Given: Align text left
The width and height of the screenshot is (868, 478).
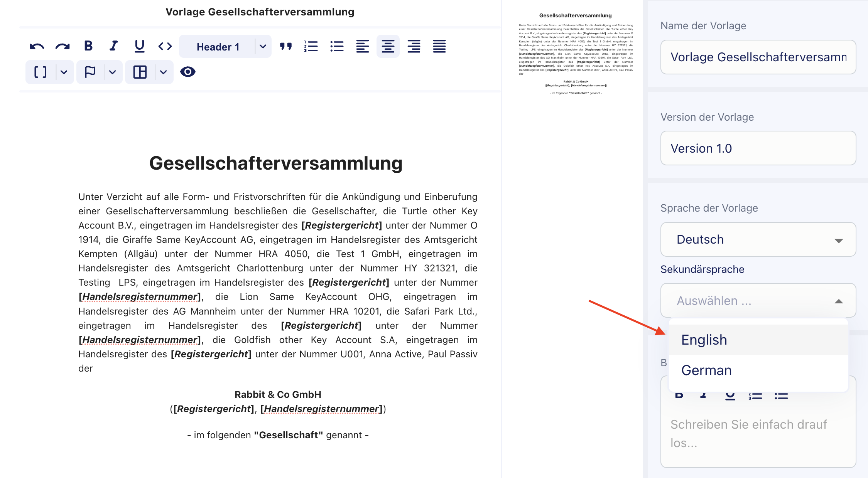Looking at the screenshot, I should [362, 47].
